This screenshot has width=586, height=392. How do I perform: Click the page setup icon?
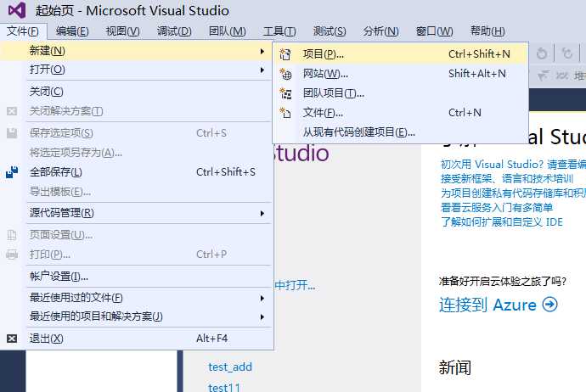12,235
